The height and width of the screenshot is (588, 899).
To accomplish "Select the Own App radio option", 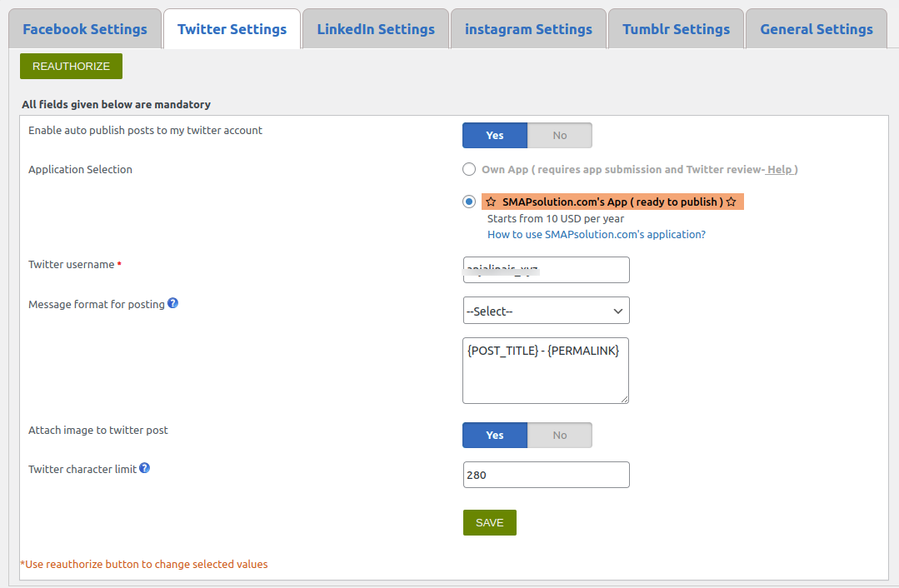I will (469, 169).
